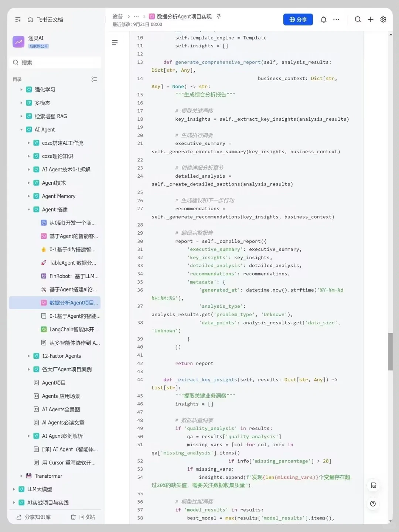Go to 途普 breadcrumb link
The image size is (399, 532).
click(x=117, y=17)
